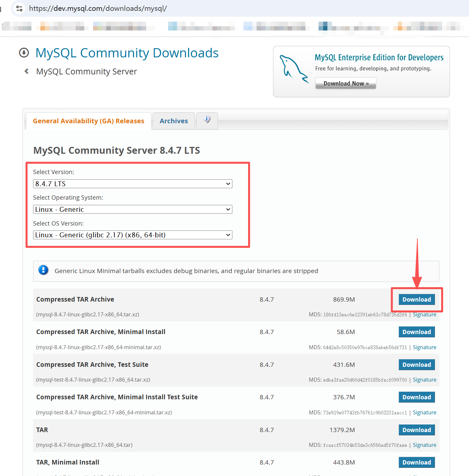Download the Compressed TAR Archive 869.9M
The height and width of the screenshot is (476, 469).
417,299
